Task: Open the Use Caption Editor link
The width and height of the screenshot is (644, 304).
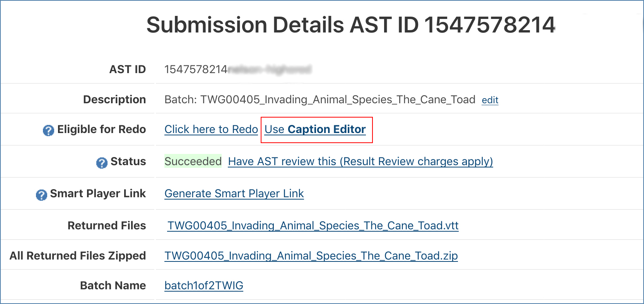Action: pyautogui.click(x=315, y=129)
